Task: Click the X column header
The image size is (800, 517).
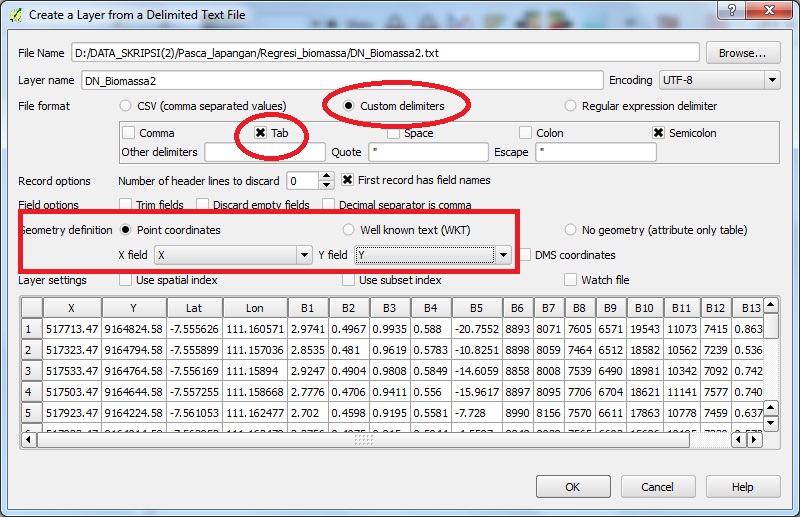Action: (72, 308)
